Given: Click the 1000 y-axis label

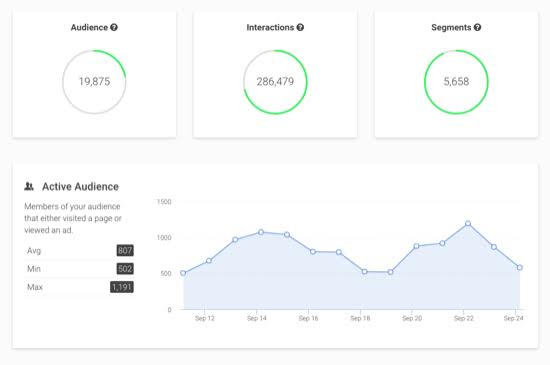Looking at the screenshot, I should tap(164, 238).
